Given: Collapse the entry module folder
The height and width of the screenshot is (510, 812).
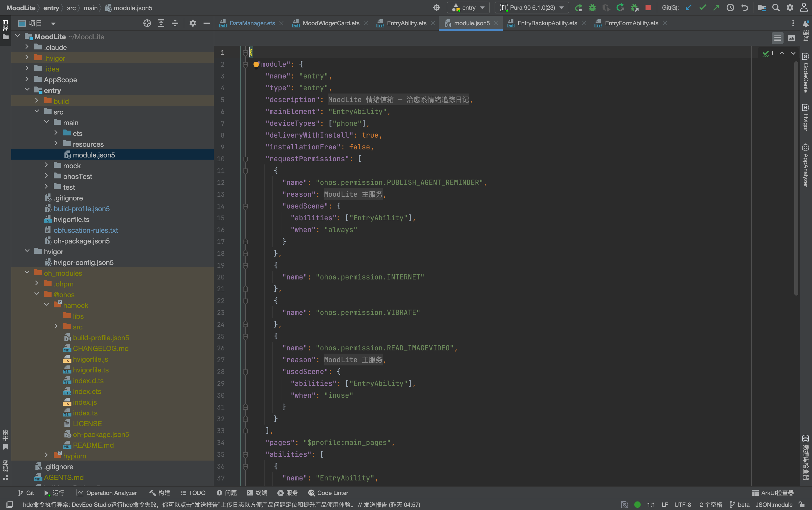Looking at the screenshot, I should (x=27, y=90).
